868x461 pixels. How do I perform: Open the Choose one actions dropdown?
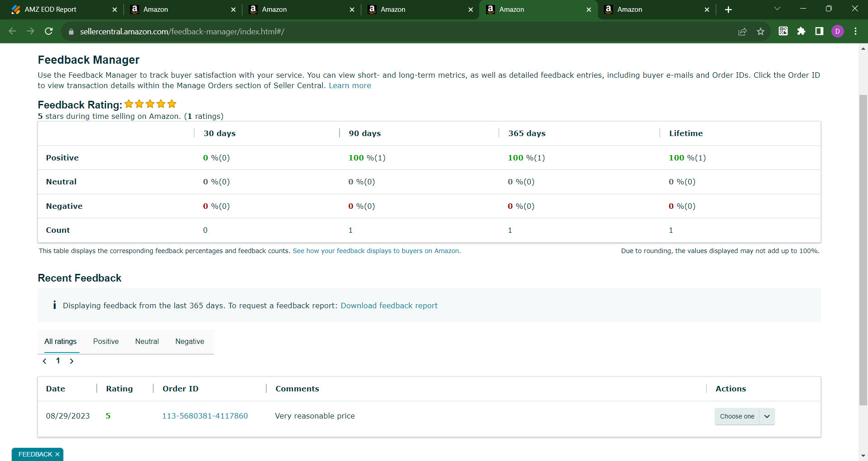737,416
